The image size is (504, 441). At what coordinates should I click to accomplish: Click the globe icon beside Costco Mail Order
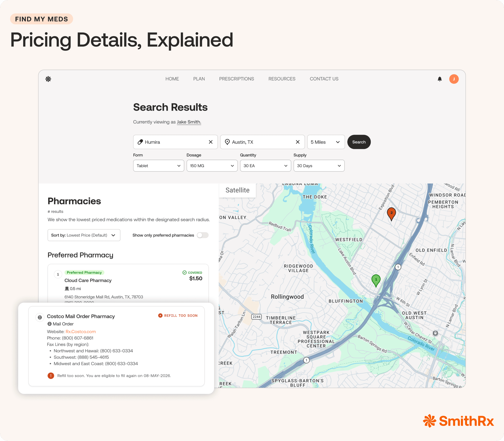pyautogui.click(x=40, y=317)
